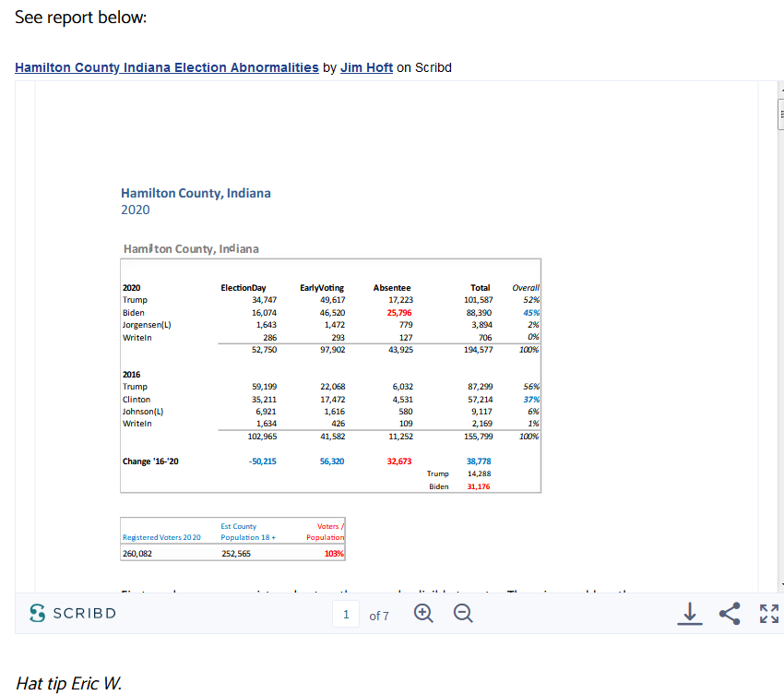Image resolution: width=784 pixels, height=695 pixels.
Task: Click the 2016 grand total 155,799
Action: pos(479,437)
